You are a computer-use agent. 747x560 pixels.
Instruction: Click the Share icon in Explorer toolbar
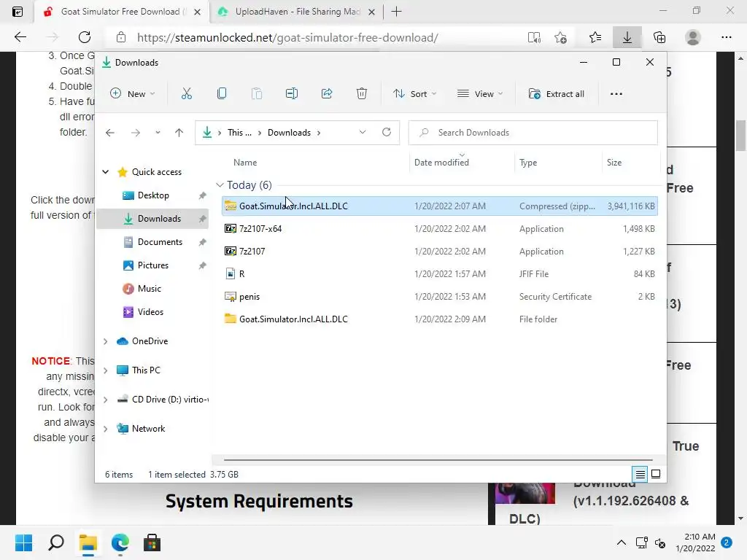tap(327, 94)
